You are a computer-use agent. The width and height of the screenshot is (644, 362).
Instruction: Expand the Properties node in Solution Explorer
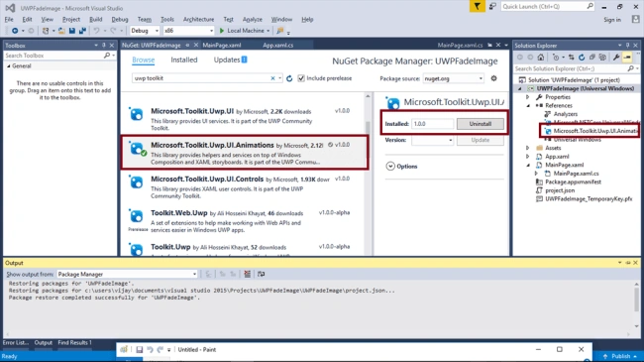point(528,97)
